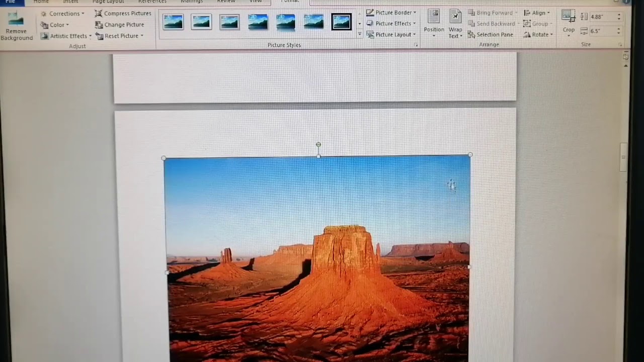Open the Position menu
This screenshot has height=362, width=644.
point(434,24)
